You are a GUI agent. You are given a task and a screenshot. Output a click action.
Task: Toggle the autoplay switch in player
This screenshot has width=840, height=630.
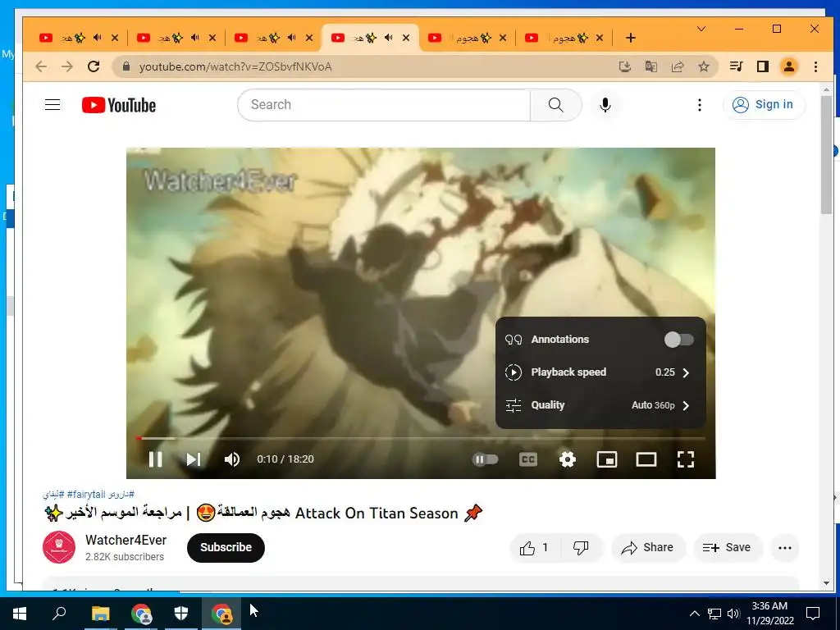[x=486, y=459]
